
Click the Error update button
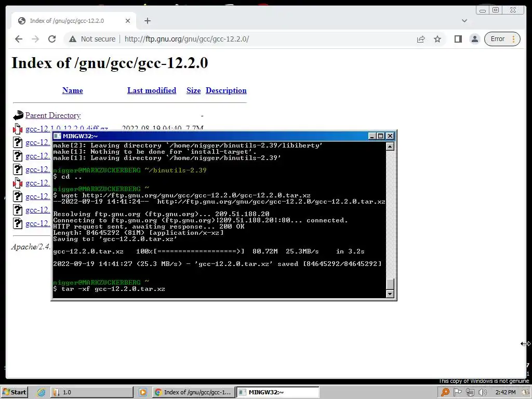pos(498,39)
